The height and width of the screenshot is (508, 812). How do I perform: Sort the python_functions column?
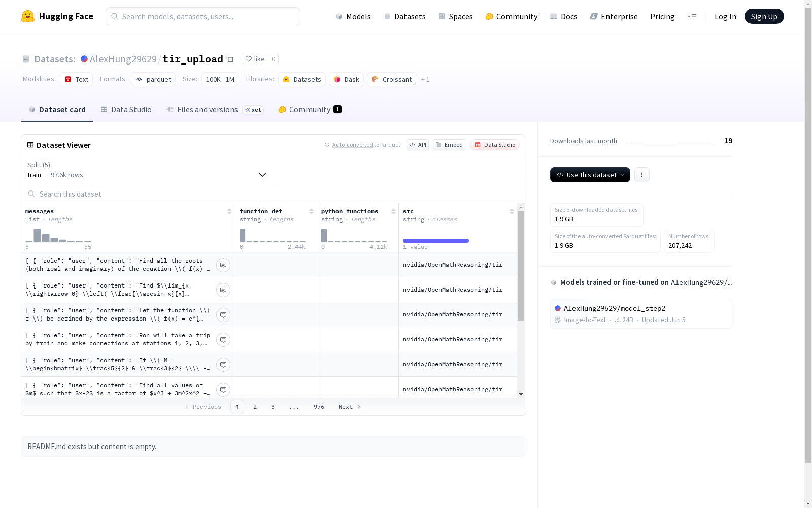pos(393,211)
